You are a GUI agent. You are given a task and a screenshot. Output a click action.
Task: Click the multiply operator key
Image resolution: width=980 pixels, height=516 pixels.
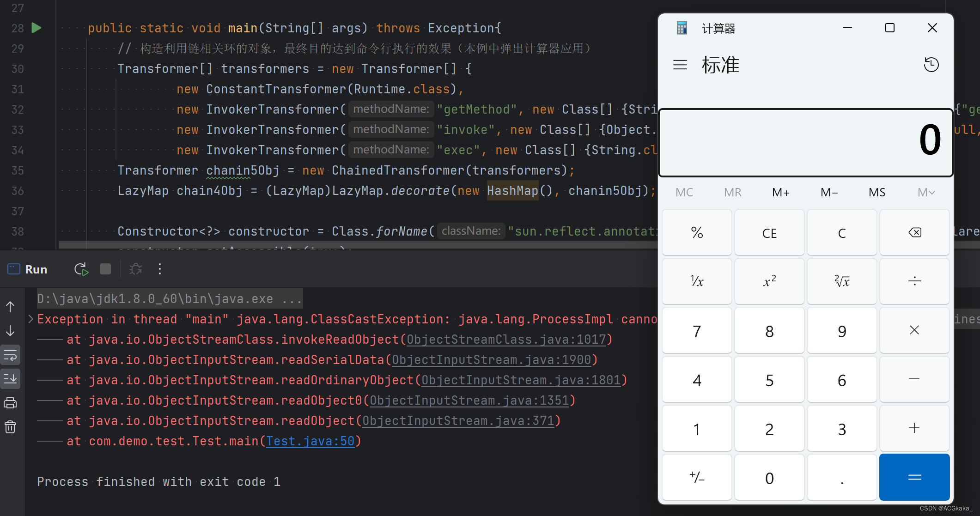click(914, 330)
